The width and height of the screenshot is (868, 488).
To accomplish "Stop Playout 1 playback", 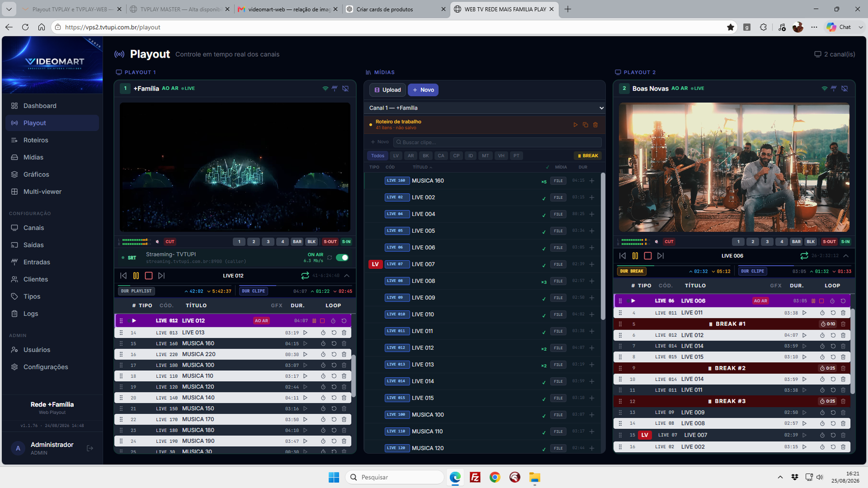I will click(x=149, y=275).
